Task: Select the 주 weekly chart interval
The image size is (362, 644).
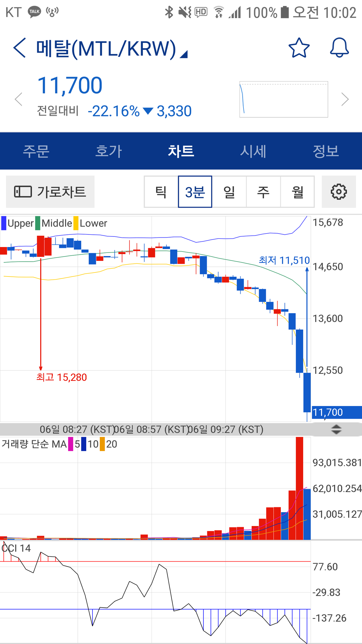Action: click(263, 192)
